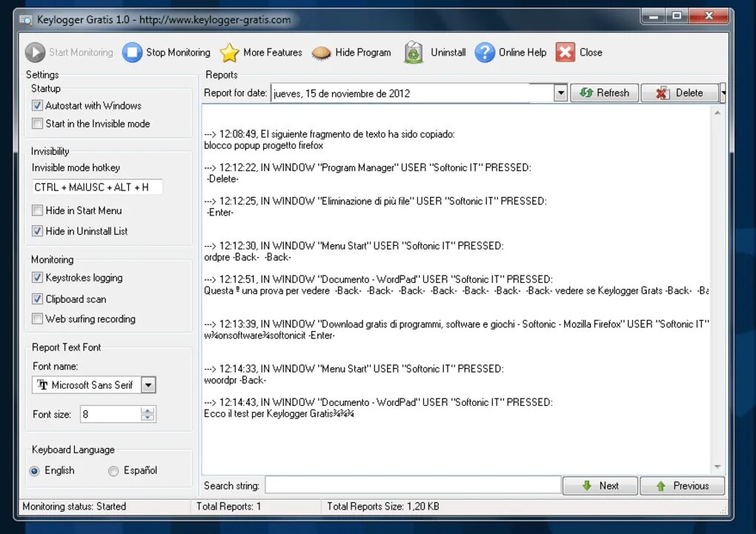Click the 12:13:39 Mozilla Firefox log line
This screenshot has height=534, width=756.
point(456,324)
